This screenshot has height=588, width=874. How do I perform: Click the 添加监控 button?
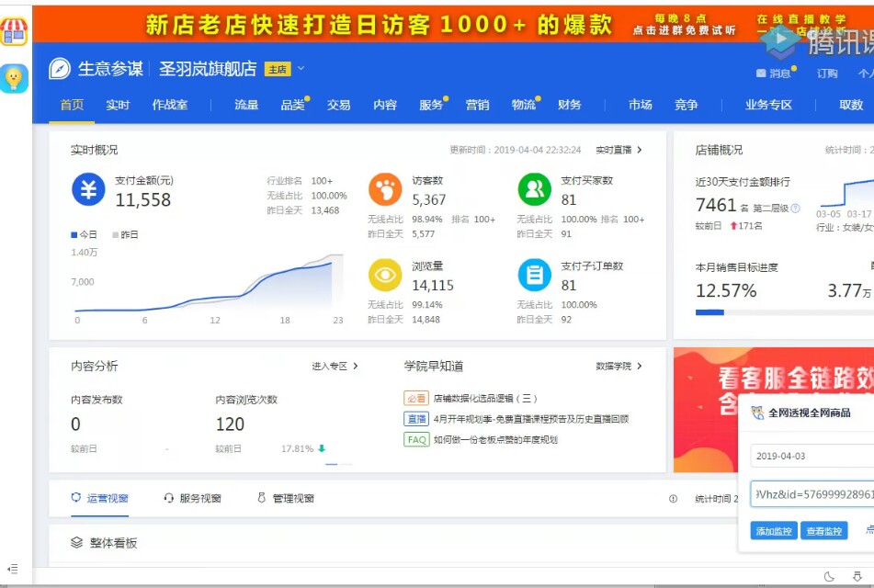point(773,531)
